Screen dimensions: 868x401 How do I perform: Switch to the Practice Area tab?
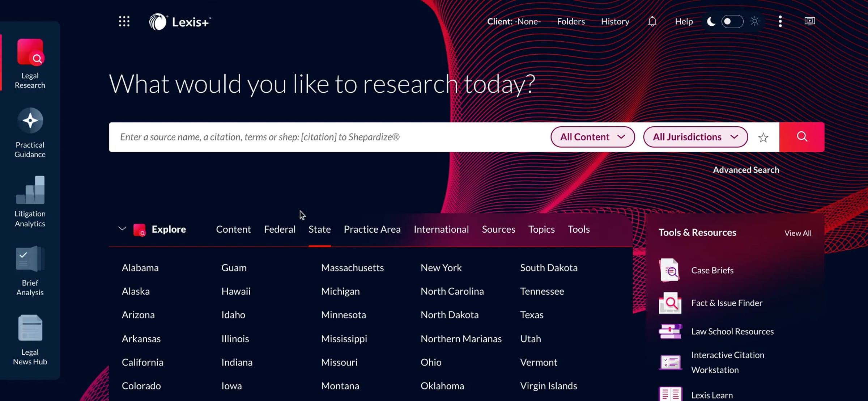372,229
